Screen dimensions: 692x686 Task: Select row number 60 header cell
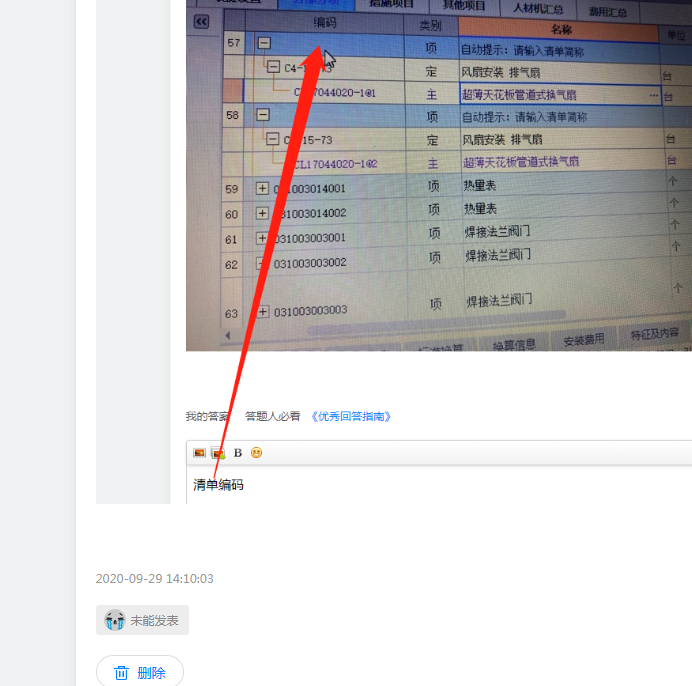pyautogui.click(x=231, y=215)
